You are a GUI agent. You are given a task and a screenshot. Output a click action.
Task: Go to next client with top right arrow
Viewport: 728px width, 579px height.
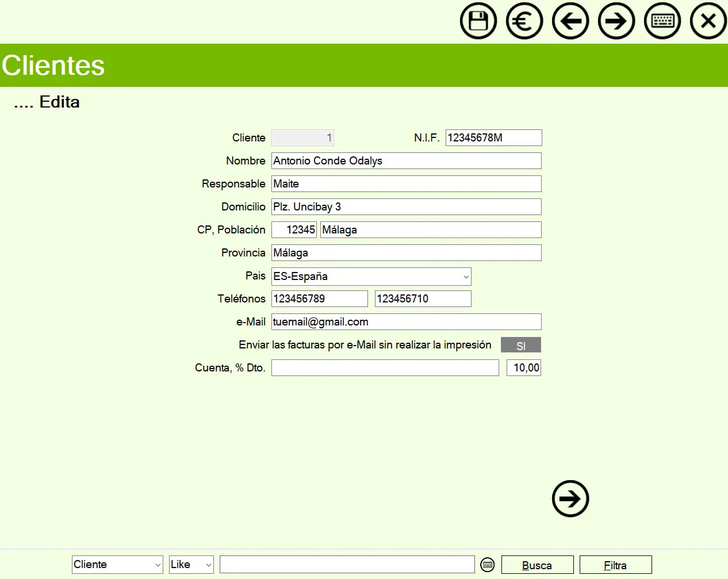tap(616, 21)
